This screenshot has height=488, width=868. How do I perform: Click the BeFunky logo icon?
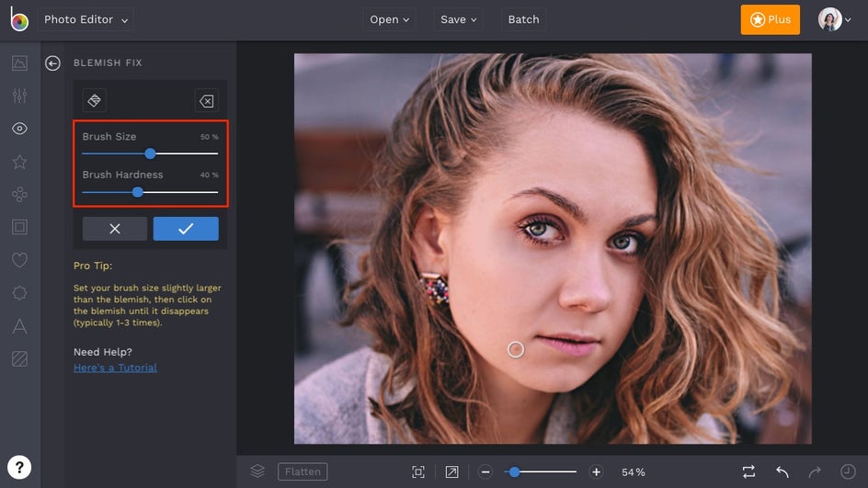(x=19, y=19)
